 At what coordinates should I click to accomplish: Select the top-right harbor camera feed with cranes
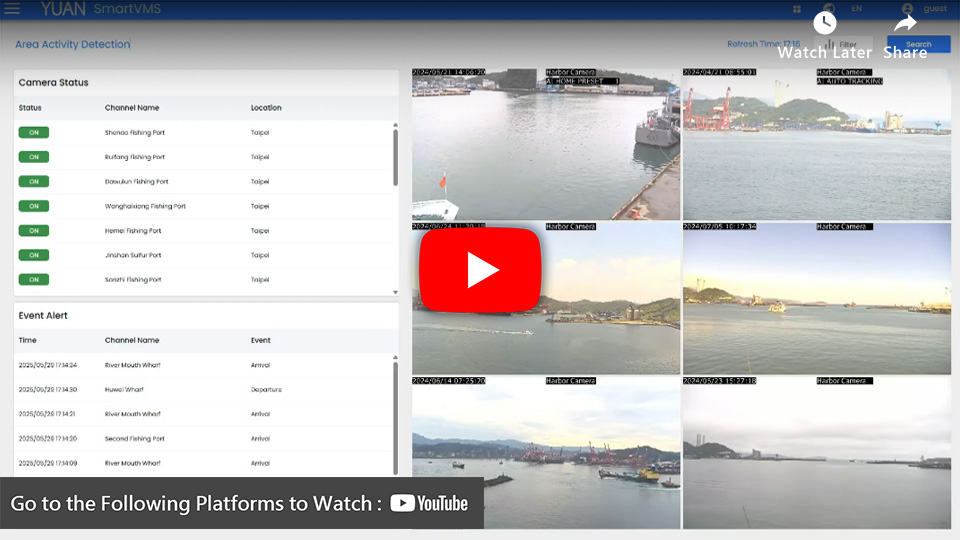tap(816, 144)
